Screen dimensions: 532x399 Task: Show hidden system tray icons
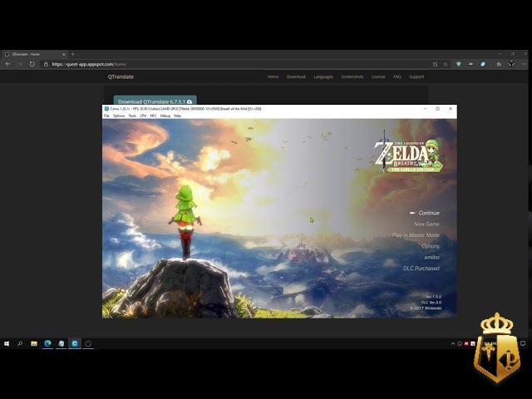452,343
